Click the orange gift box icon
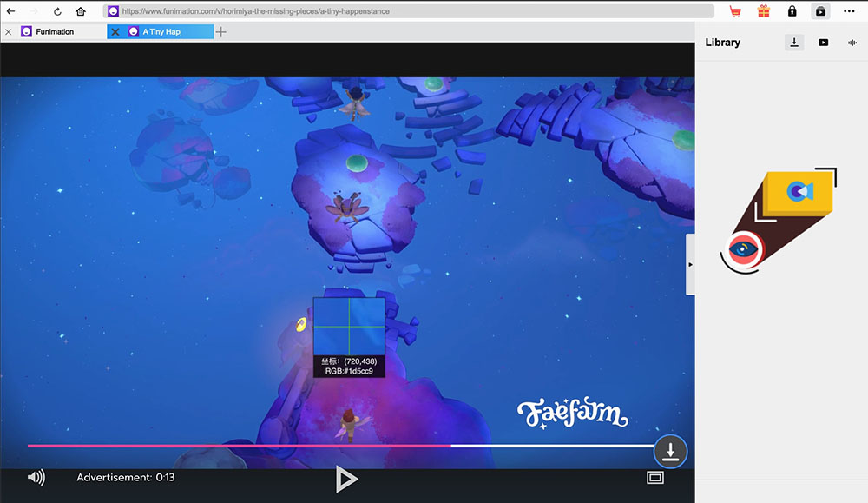 coord(763,11)
